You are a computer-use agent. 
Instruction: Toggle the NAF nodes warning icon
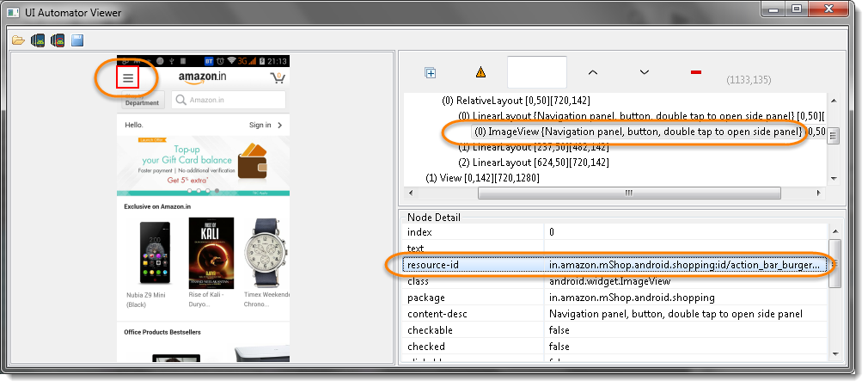pos(480,72)
